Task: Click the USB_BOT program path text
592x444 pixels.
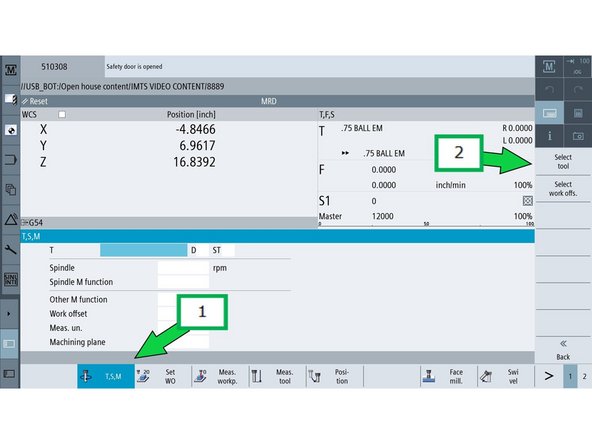Action: pos(123,86)
